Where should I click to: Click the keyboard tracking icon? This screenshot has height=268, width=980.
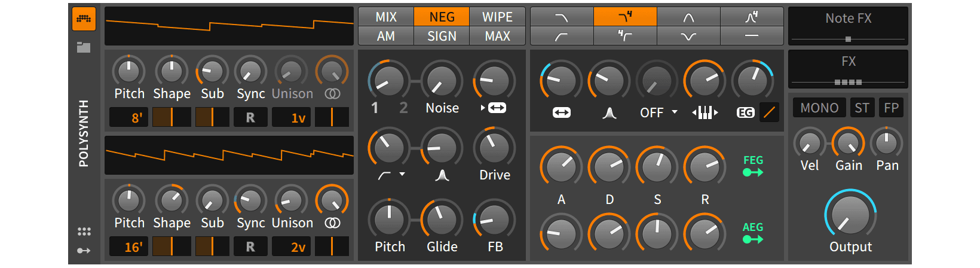point(705,112)
